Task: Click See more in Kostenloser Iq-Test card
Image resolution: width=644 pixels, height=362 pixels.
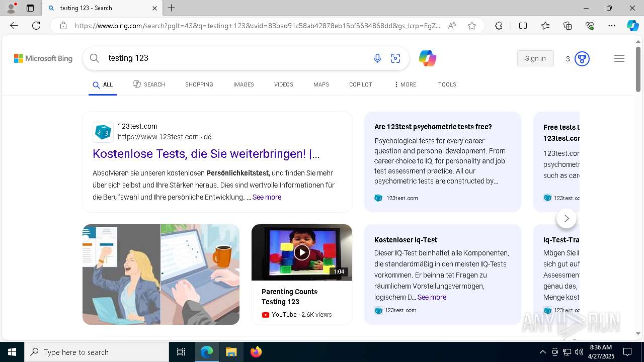Action: [432, 297]
